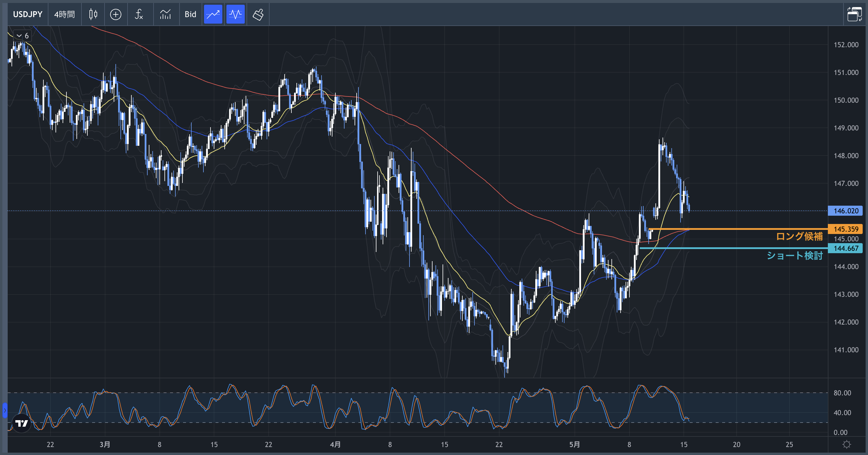
Task: Toggle the highlighted trend-line chart button
Action: [213, 14]
